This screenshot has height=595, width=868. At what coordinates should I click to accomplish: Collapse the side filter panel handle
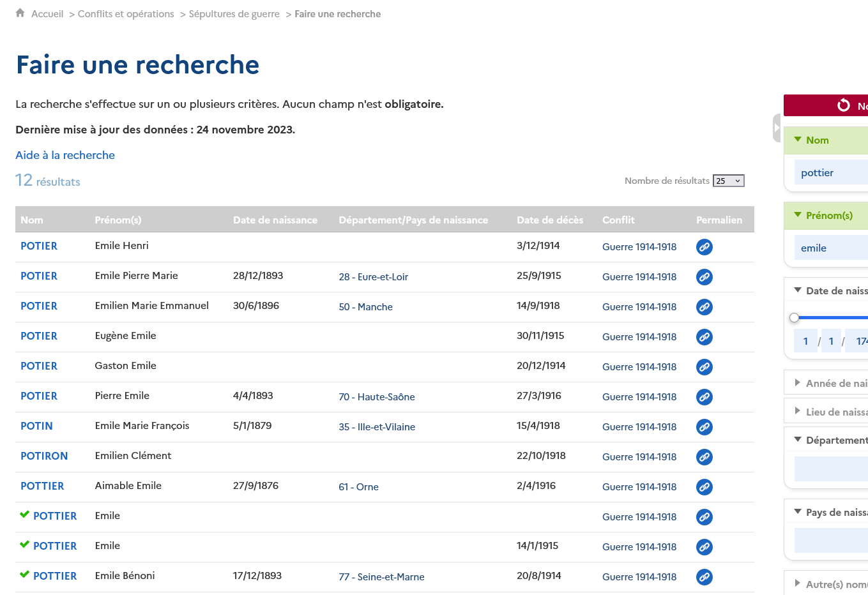click(777, 128)
